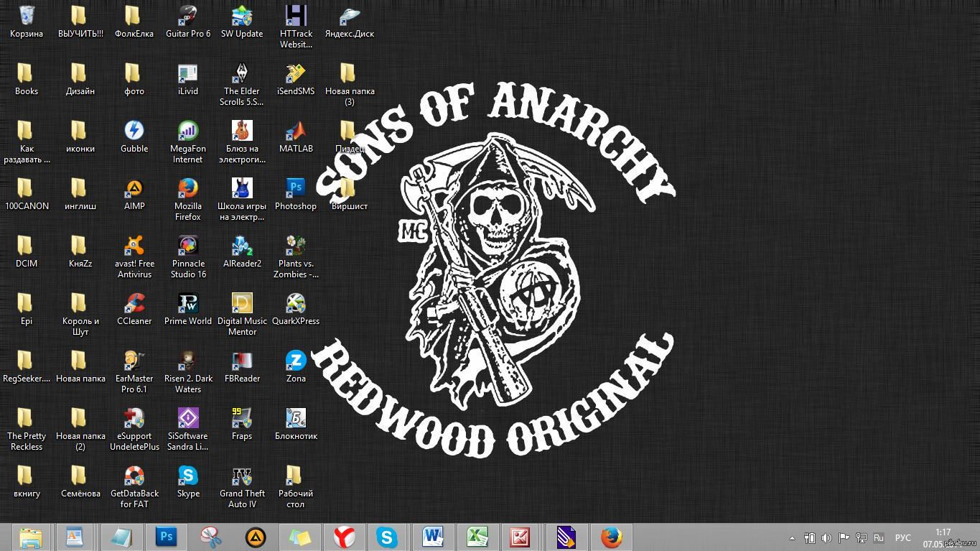The height and width of the screenshot is (551, 980).
Task: Select the DCIM folder
Action: click(x=27, y=251)
